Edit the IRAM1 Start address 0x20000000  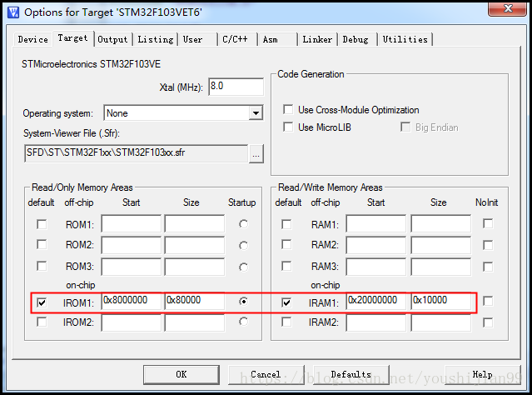376,301
